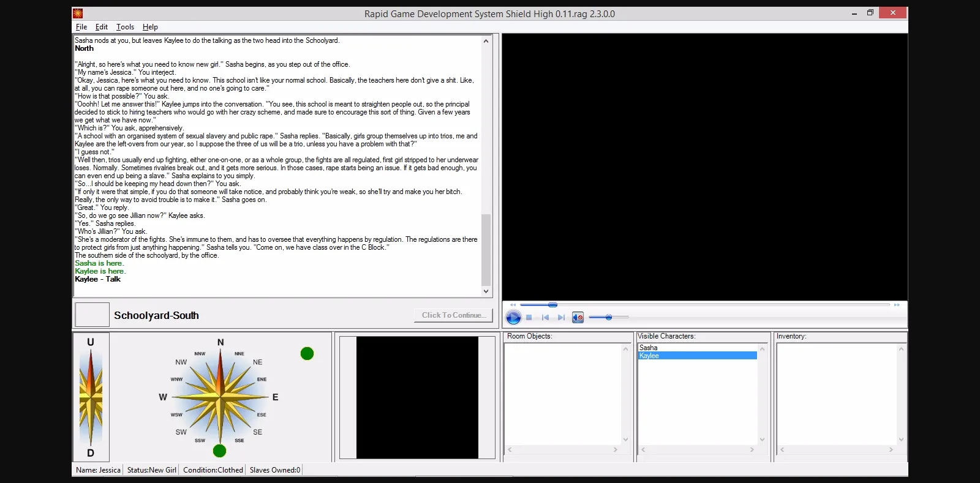
Task: Click the media rewind double-arrow icon
Action: 513,305
